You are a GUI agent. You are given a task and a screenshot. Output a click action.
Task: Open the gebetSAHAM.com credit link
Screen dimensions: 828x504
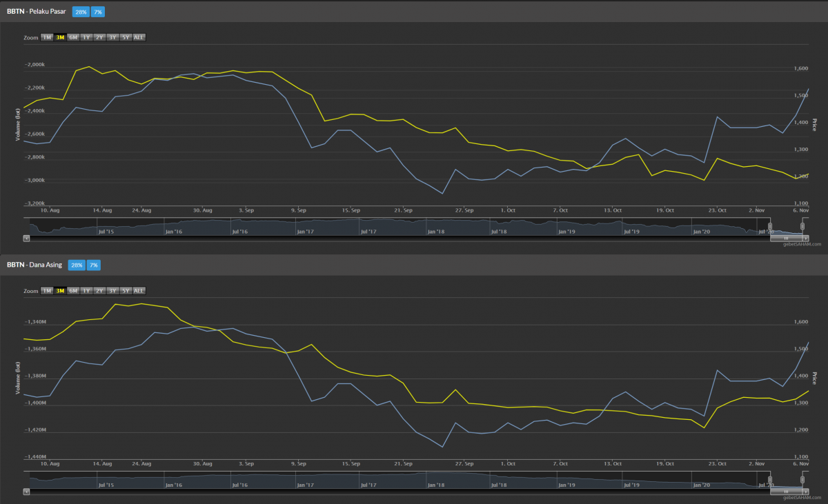pyautogui.click(x=805, y=244)
